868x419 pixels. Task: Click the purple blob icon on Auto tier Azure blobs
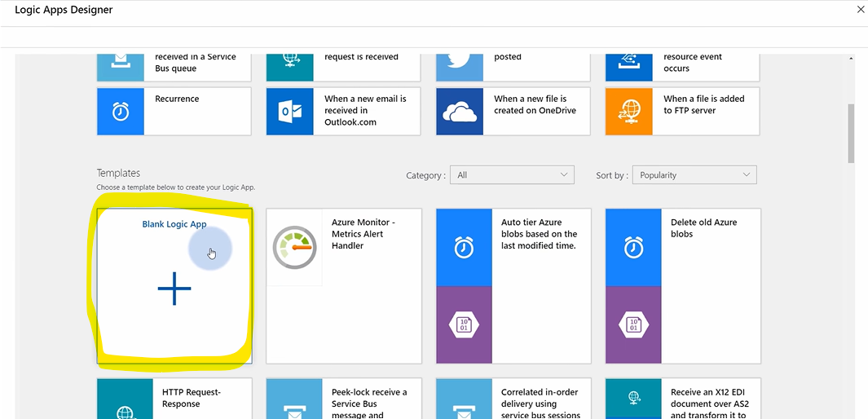464,325
